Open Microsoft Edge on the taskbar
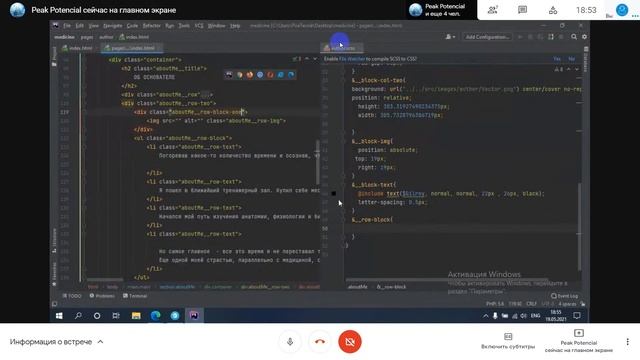640x360 pixels. pos(156,316)
